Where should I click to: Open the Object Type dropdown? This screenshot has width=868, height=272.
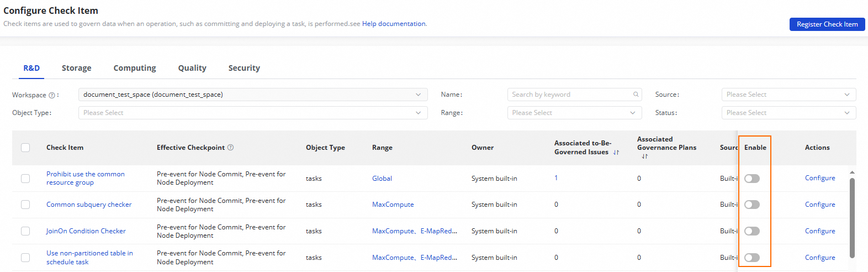click(253, 113)
